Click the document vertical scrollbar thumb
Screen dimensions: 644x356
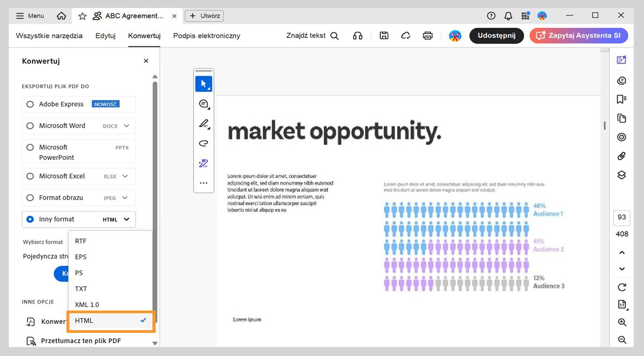tap(605, 126)
